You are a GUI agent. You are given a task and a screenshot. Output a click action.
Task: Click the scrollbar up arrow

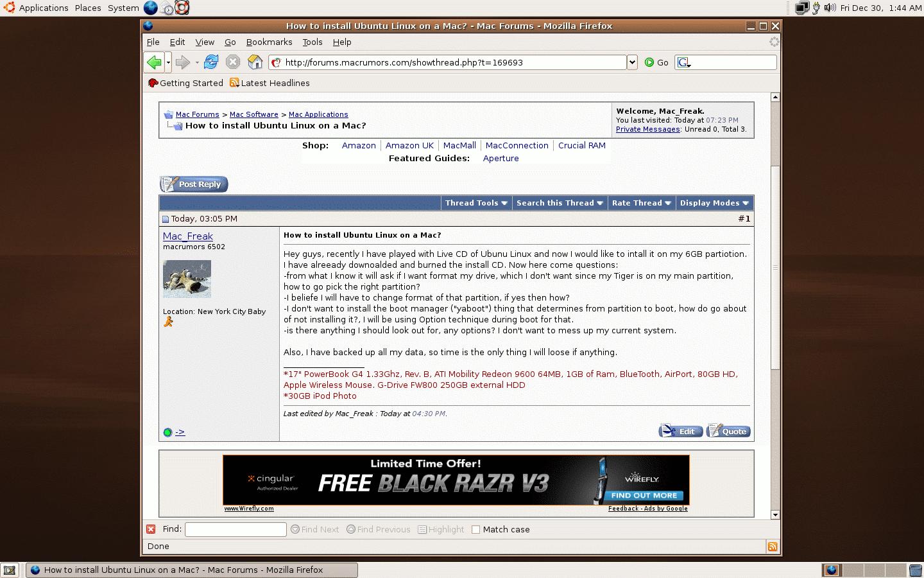coord(775,97)
